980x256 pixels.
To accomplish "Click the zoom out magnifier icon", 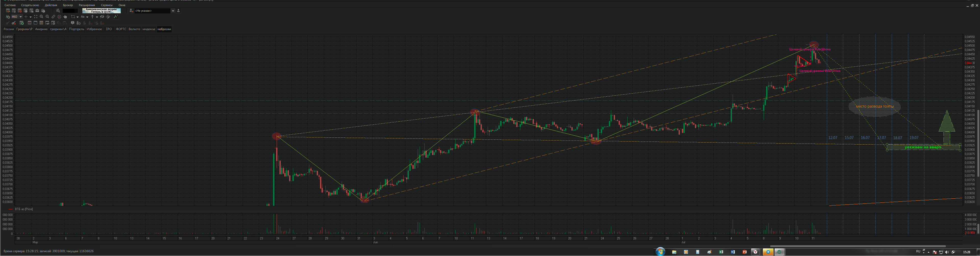I will coord(47,17).
